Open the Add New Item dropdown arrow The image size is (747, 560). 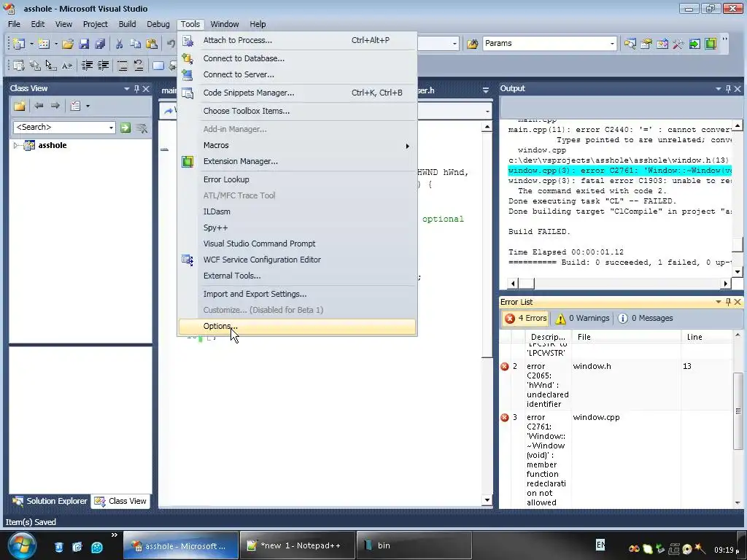[55, 44]
